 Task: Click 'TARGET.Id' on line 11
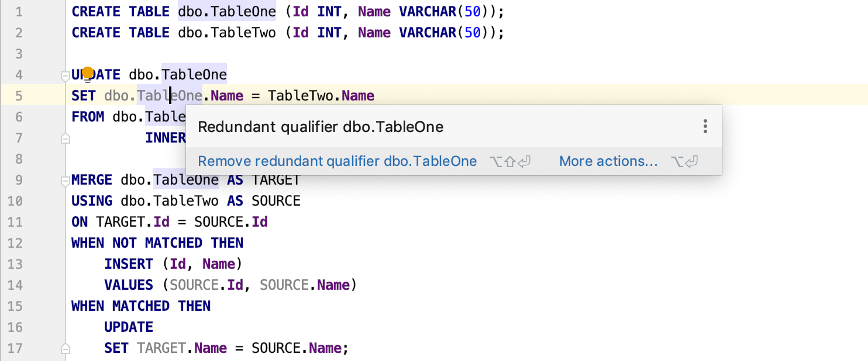click(133, 222)
